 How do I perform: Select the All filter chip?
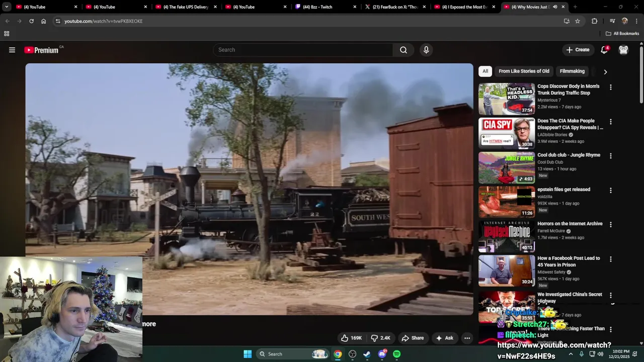pyautogui.click(x=485, y=71)
